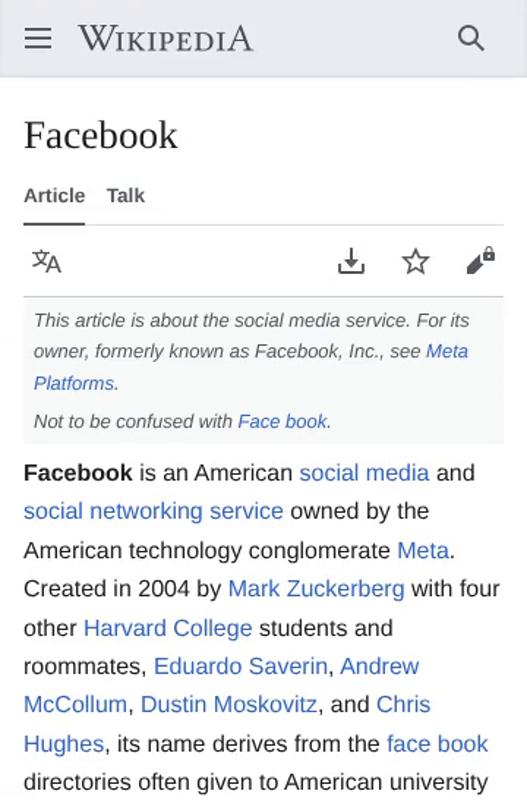Open the Harvard College link

[168, 628]
